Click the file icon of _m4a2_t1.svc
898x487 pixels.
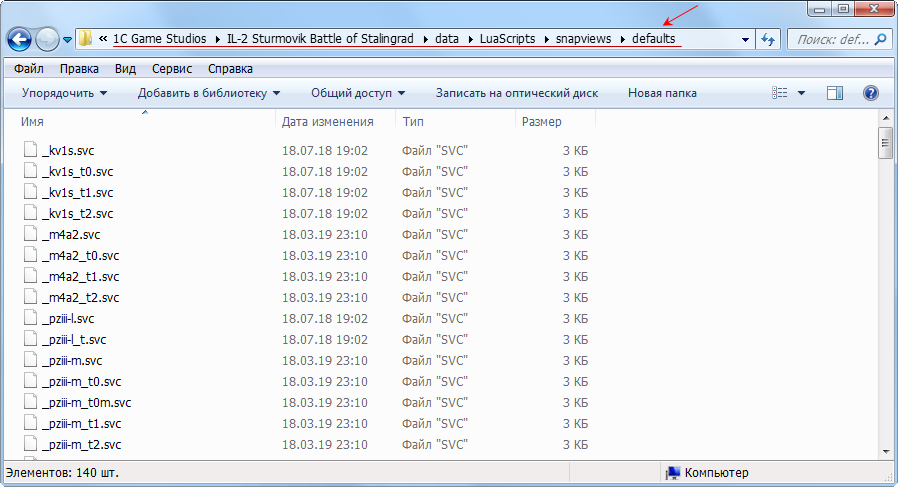click(31, 276)
